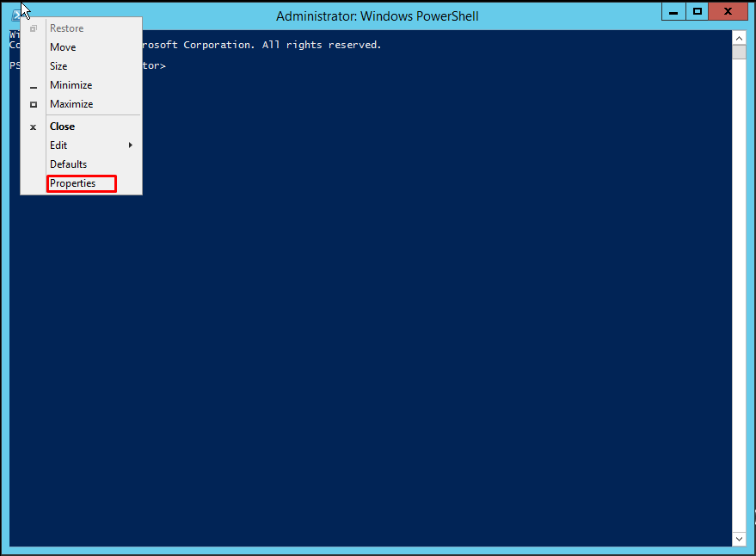Click the vertical scrollbar thumb
The image size is (756, 556).
739,52
